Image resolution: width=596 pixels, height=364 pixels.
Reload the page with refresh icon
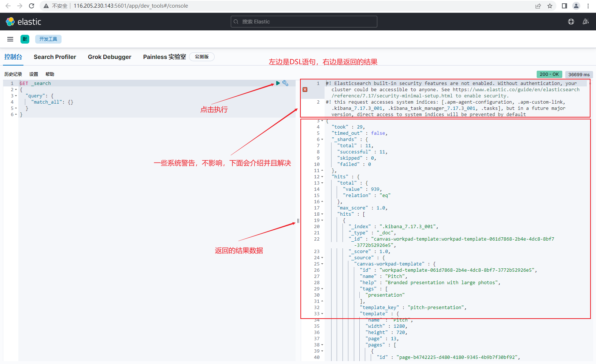[32, 6]
